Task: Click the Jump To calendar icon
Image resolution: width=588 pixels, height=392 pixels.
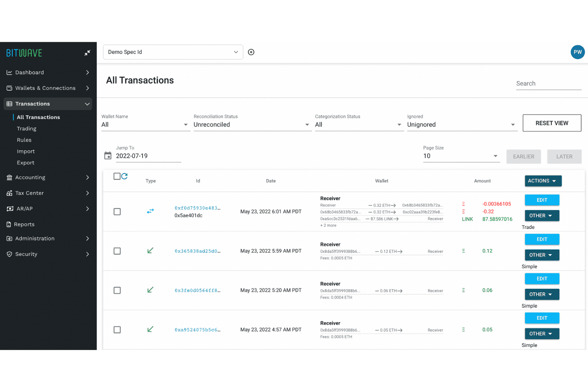Action: (108, 156)
